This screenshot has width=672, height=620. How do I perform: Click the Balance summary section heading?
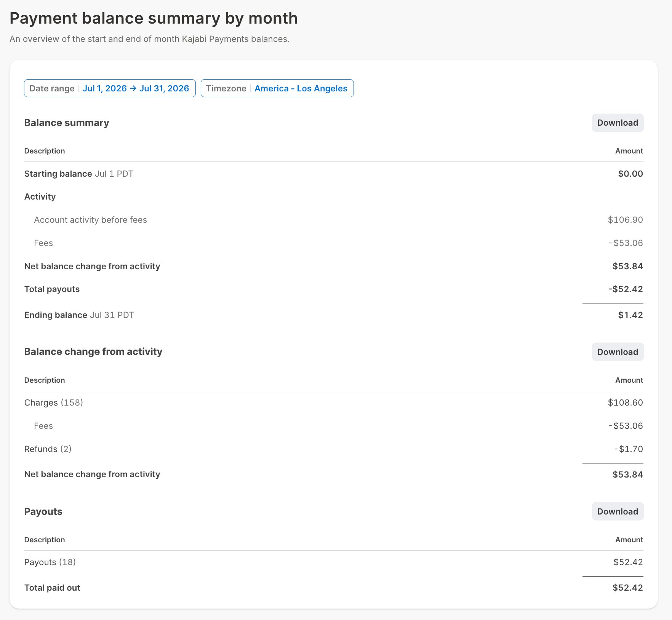click(67, 123)
